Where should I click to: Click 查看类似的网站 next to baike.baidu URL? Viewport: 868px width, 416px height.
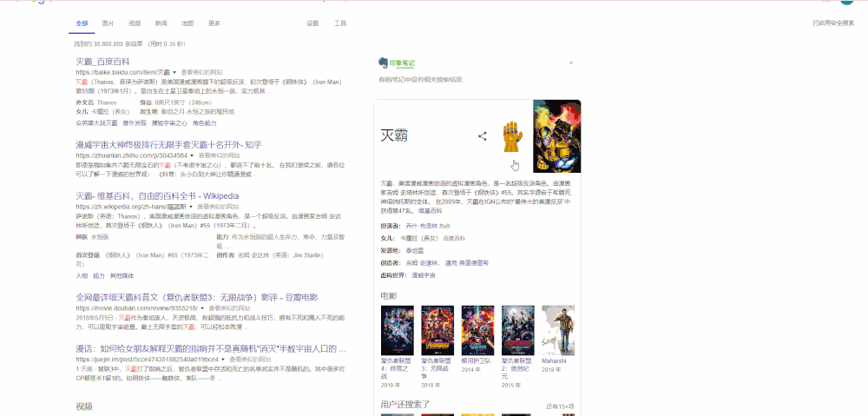point(201,73)
